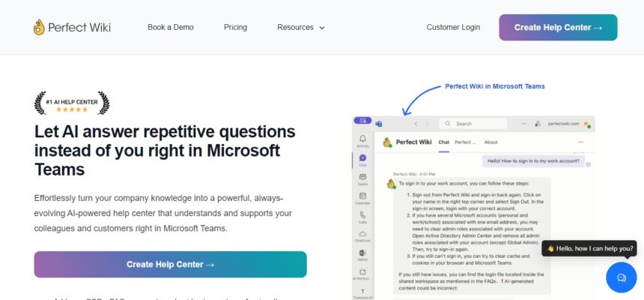Screen dimensions: 644x300
Task: Switch to the Chat tab in Perfect Wiki
Action: [443, 142]
